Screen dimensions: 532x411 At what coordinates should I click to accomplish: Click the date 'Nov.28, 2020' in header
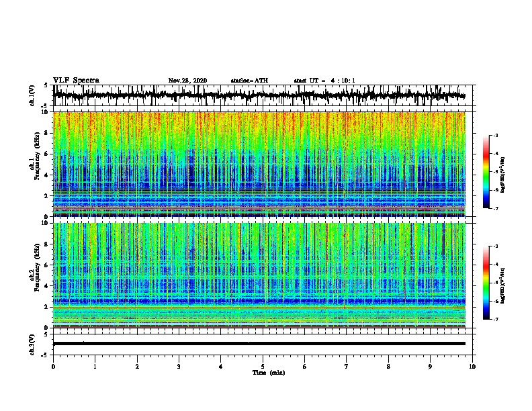click(187, 81)
